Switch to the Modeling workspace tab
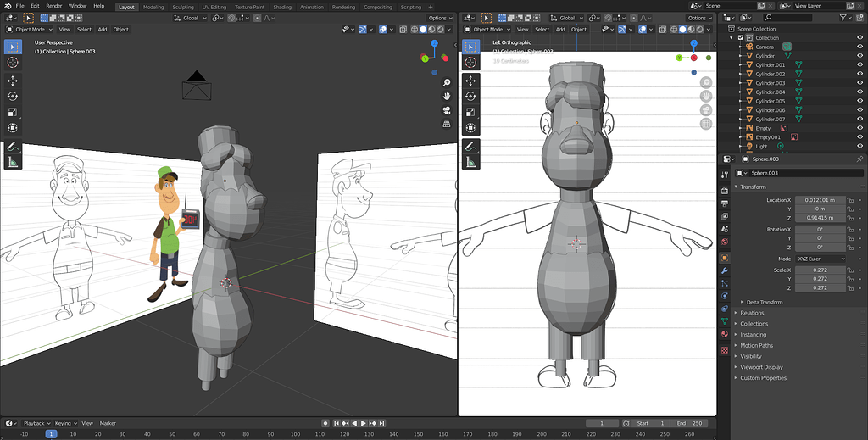Image resolution: width=868 pixels, height=440 pixels. 153,7
